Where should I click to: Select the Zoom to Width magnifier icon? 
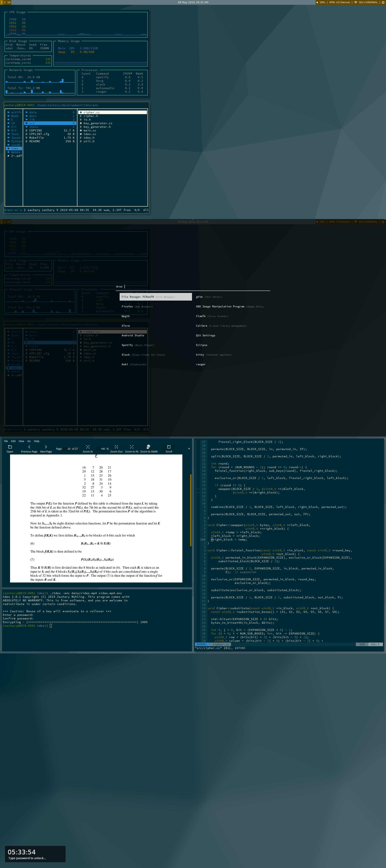tap(149, 447)
